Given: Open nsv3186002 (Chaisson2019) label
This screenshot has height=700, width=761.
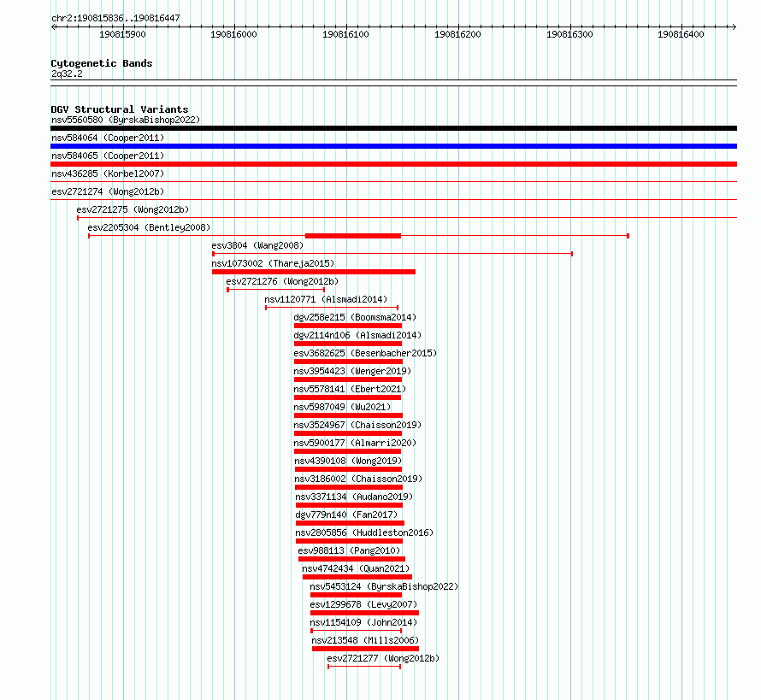Looking at the screenshot, I should coord(358,479).
